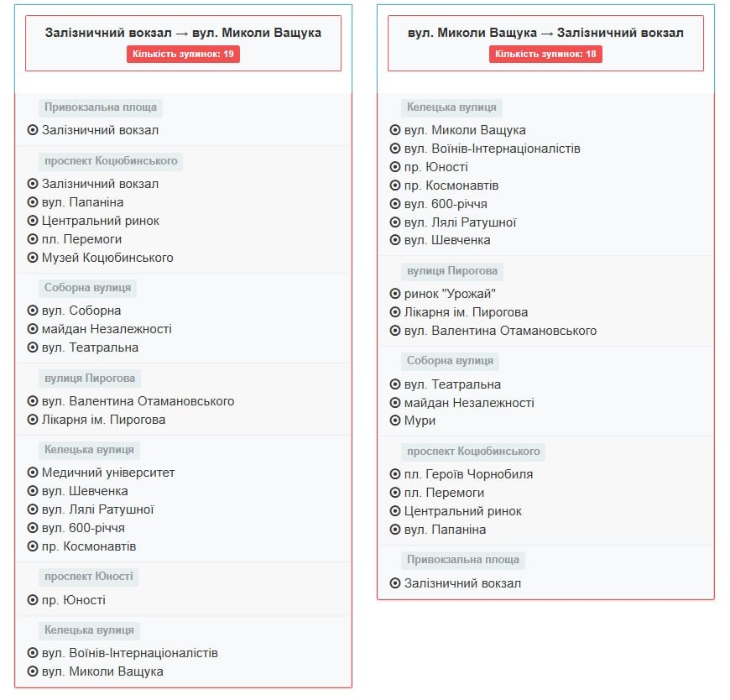Click the stop icon beside Мури
This screenshot has height=700, width=730.
coord(395,421)
